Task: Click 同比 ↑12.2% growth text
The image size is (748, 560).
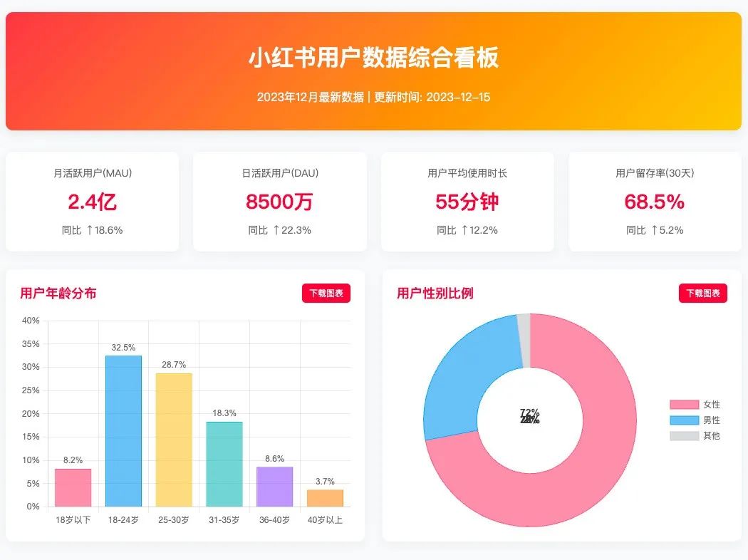Action: coord(467,230)
